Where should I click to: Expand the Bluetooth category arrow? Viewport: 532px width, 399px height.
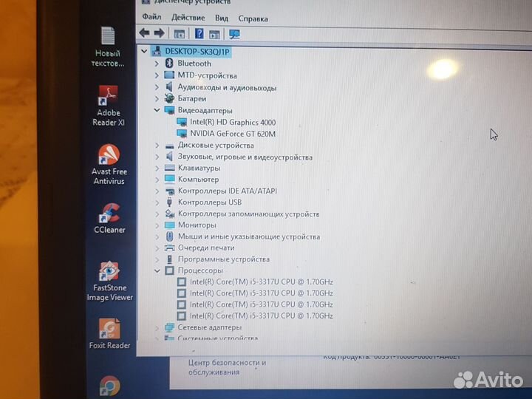[157, 64]
